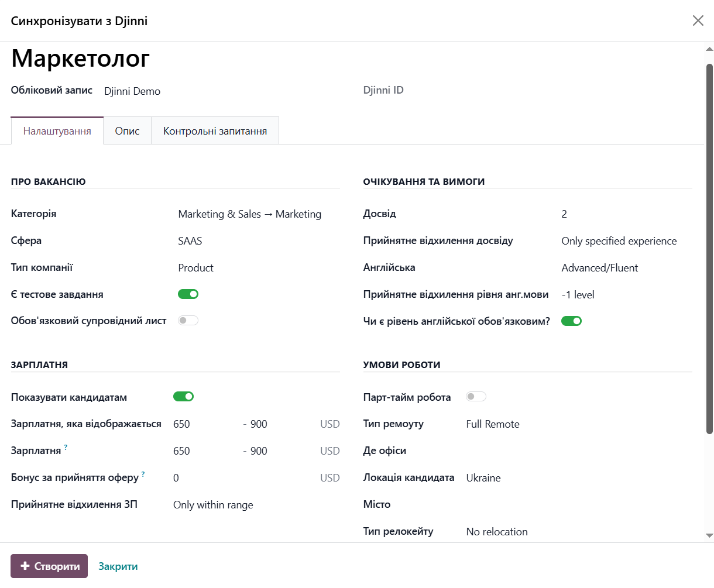
Task: Switch to Опис tab
Action: pyautogui.click(x=127, y=131)
